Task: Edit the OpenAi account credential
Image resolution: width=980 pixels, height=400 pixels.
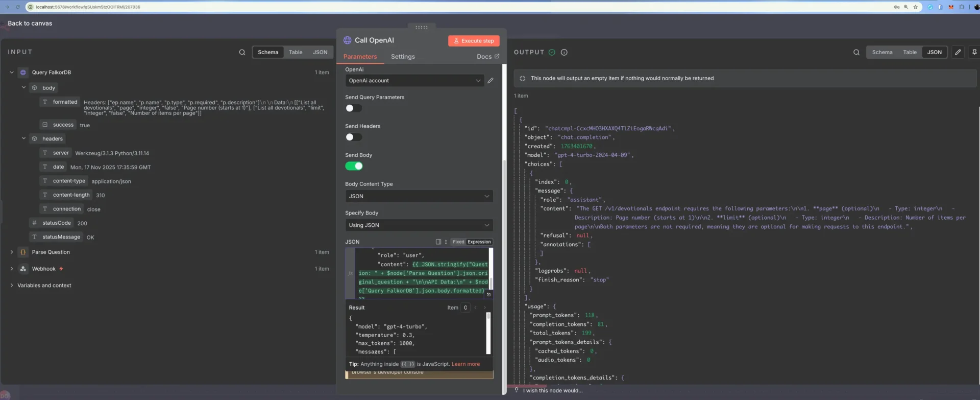Action: point(491,81)
